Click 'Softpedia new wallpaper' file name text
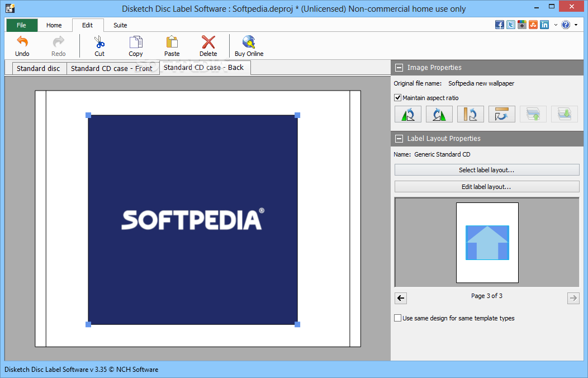The height and width of the screenshot is (378, 588). 481,83
